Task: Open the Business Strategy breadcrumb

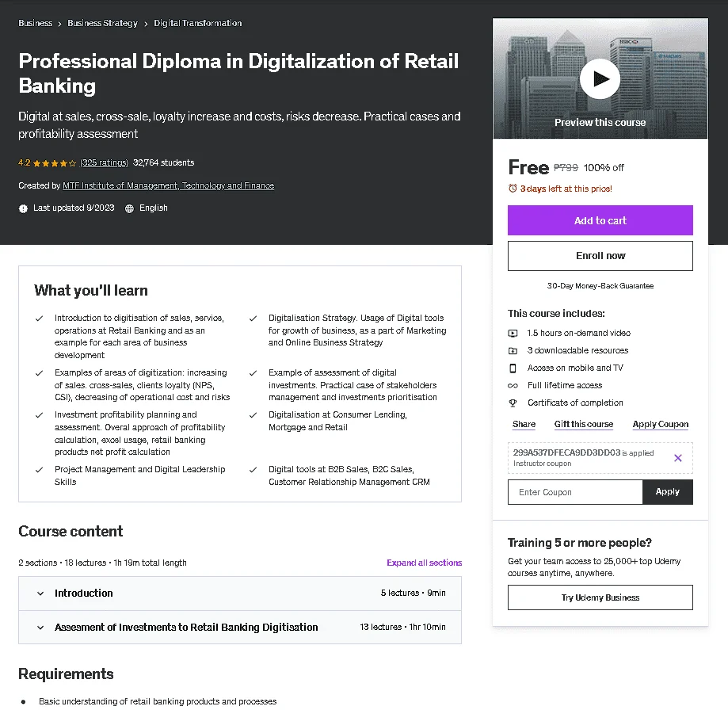Action: [103, 23]
